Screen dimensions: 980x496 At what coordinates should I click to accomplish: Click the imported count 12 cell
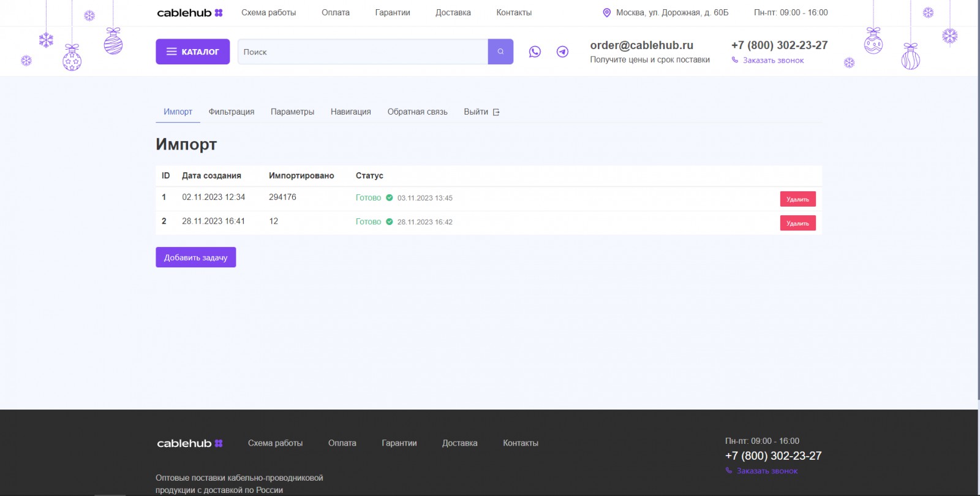pyautogui.click(x=273, y=221)
